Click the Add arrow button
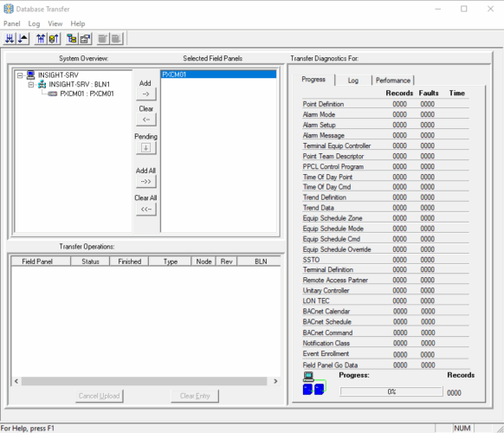The width and height of the screenshot is (504, 433). pyautogui.click(x=146, y=94)
